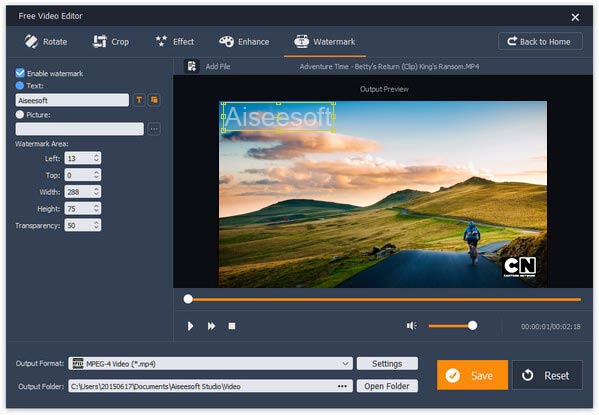Click the Save button
Image resolution: width=599 pixels, height=415 pixels.
tap(472, 375)
